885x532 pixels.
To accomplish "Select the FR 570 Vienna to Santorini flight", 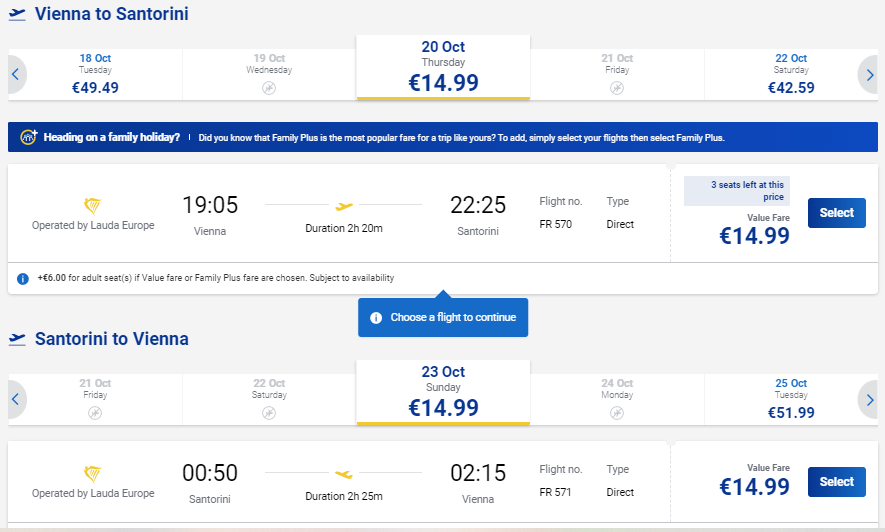I will click(836, 213).
